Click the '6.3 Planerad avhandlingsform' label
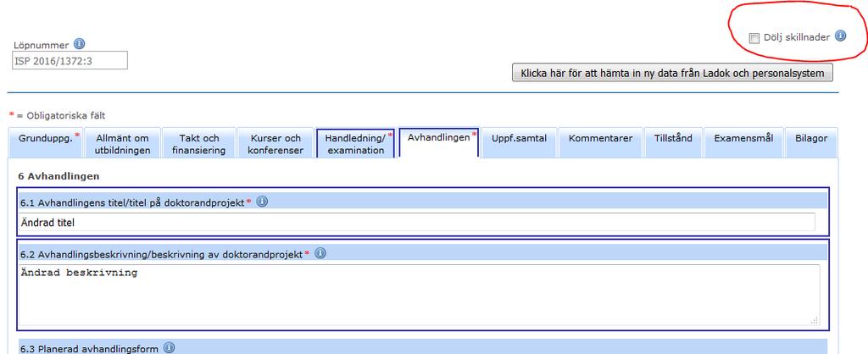This screenshot has width=868, height=354. coord(89,349)
